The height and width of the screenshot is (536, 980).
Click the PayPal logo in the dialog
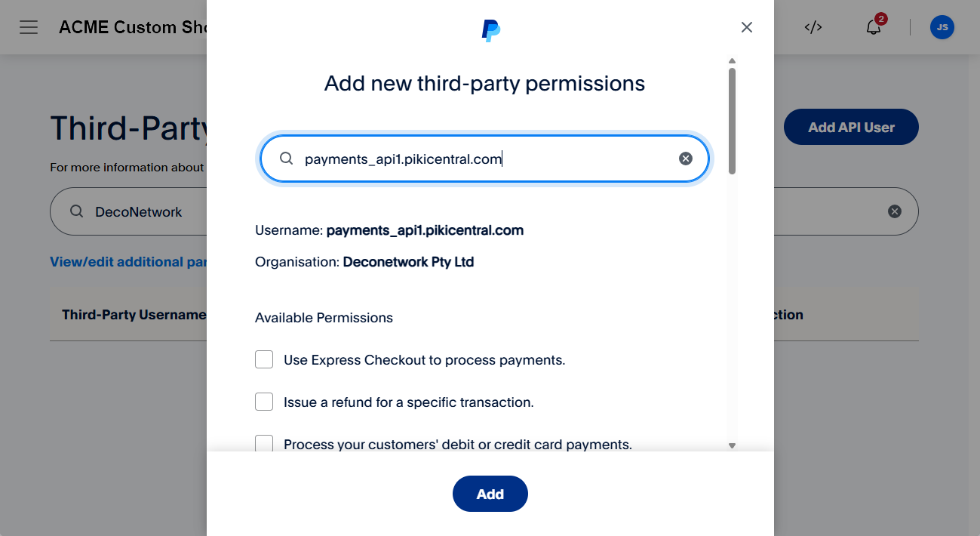point(490,30)
